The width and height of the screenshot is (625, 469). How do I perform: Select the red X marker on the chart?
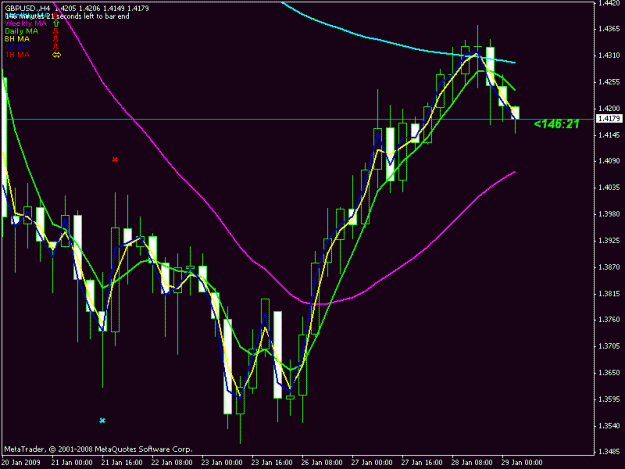click(115, 160)
